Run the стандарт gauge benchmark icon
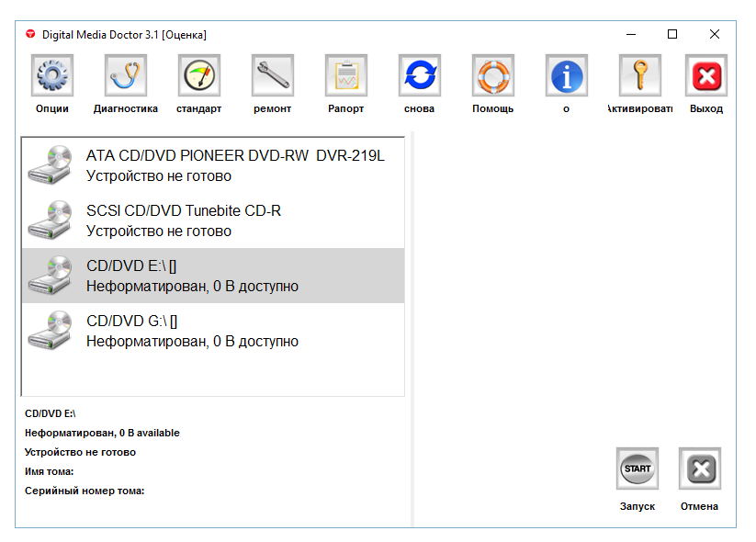This screenshot has height=542, width=756. [x=199, y=75]
